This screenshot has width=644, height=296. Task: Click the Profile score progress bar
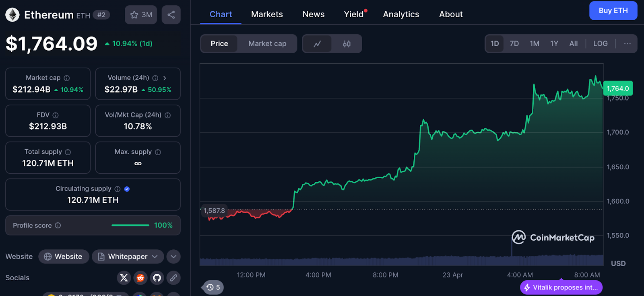pyautogui.click(x=130, y=226)
